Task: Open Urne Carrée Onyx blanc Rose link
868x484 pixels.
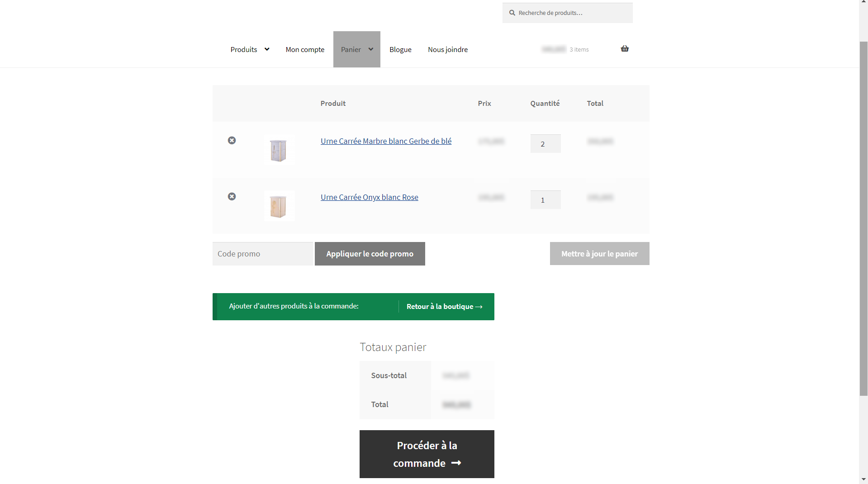Action: tap(369, 197)
